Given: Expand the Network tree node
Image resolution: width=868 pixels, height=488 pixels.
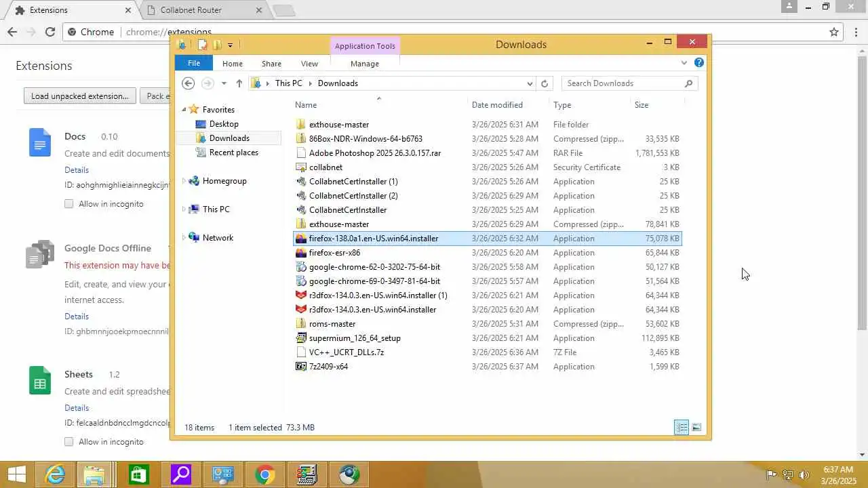Looking at the screenshot, I should pos(184,238).
